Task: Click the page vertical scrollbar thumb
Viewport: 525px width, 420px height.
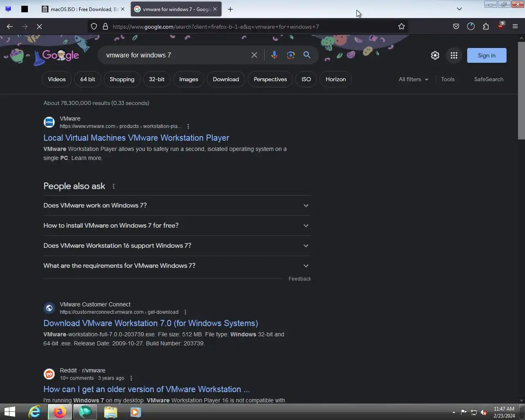Action: point(521,90)
